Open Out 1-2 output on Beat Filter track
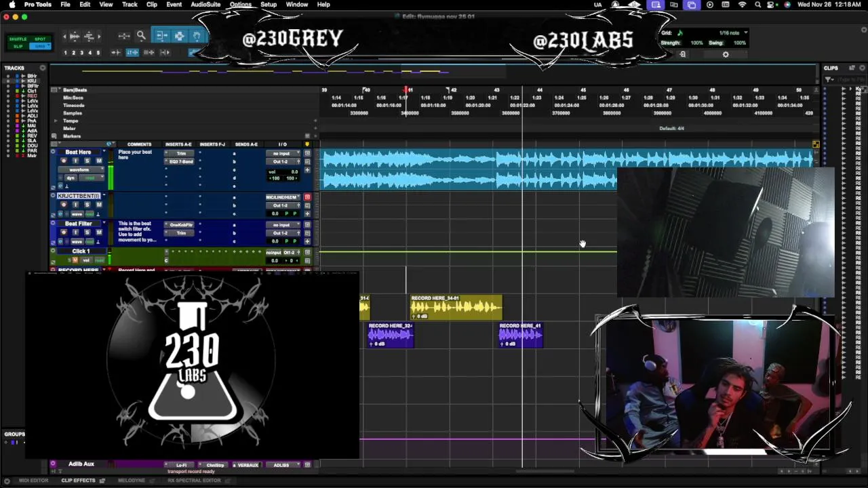 (x=282, y=233)
